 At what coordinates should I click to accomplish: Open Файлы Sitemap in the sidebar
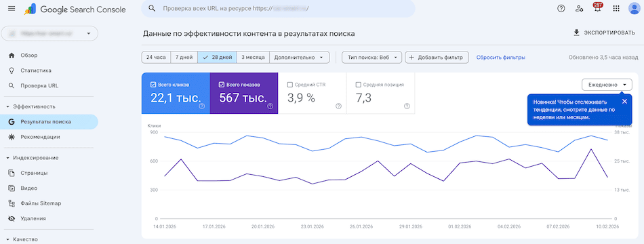(x=49, y=203)
